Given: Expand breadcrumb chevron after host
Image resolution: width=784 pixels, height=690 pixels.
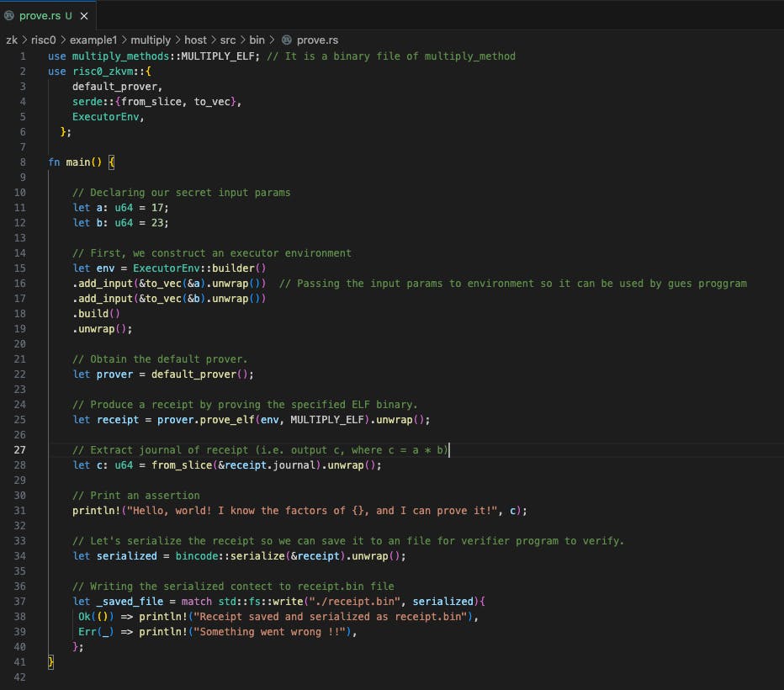Looking at the screenshot, I should click(x=214, y=40).
